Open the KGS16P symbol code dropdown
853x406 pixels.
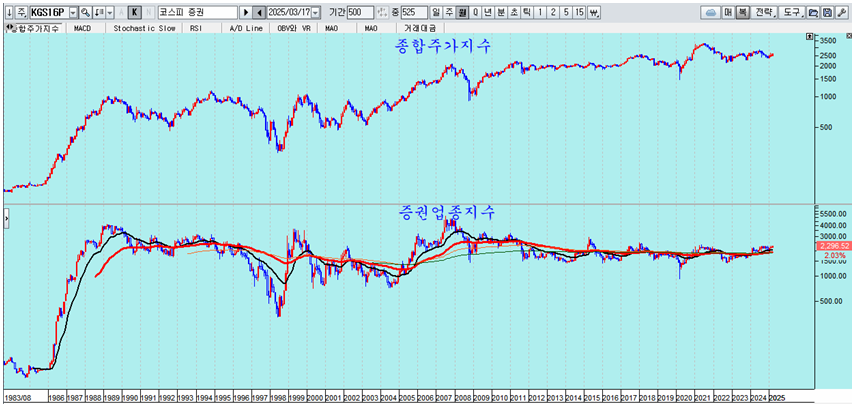71,12
